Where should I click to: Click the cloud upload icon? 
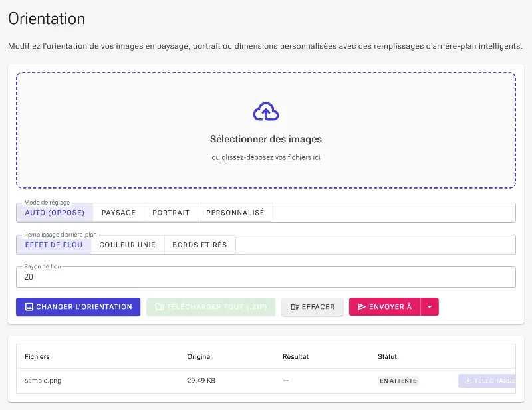266,112
